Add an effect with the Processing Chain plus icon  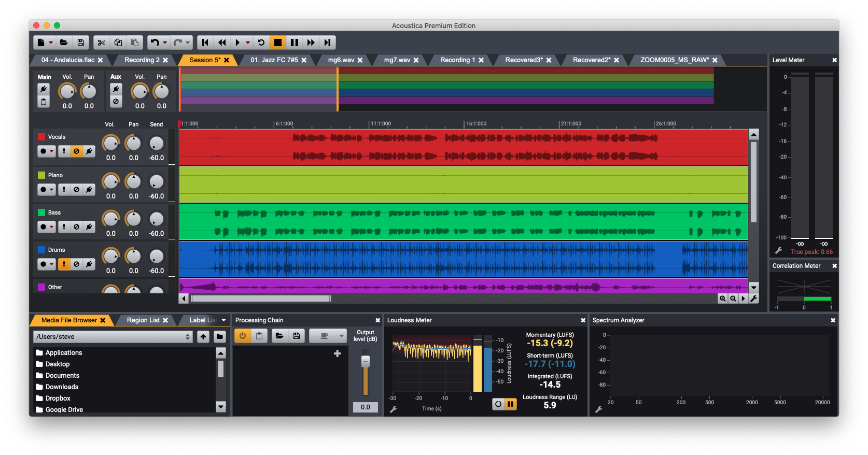coord(337,353)
